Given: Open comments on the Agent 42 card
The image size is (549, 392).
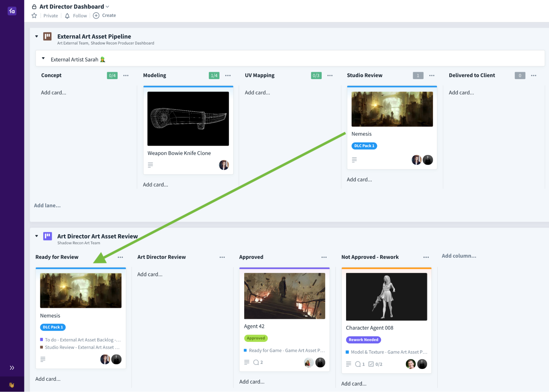Looking at the screenshot, I should pyautogui.click(x=257, y=362).
